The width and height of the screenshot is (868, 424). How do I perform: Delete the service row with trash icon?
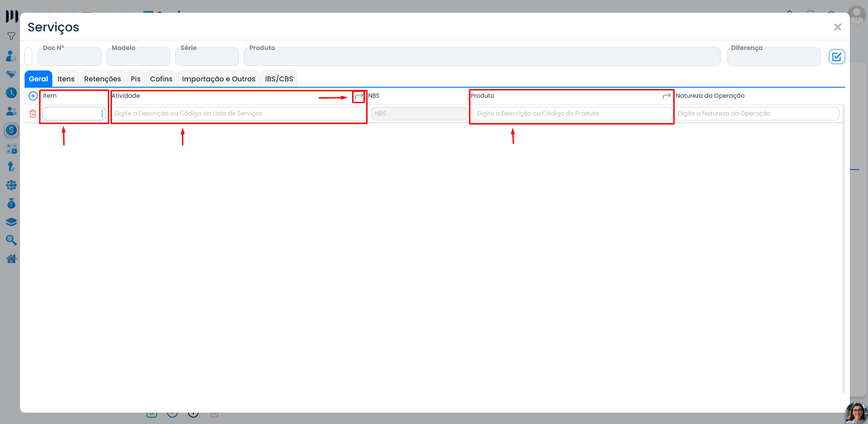click(33, 114)
